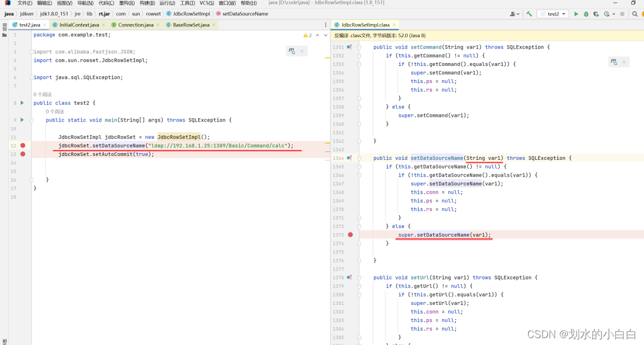644x345 pixels.
Task: Open the 视图(V) menu
Action: (x=65, y=3)
